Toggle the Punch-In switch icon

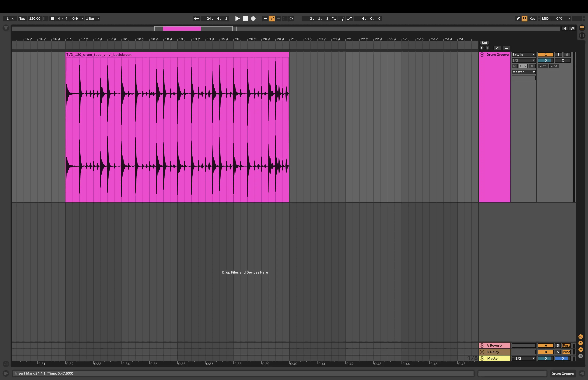334,19
